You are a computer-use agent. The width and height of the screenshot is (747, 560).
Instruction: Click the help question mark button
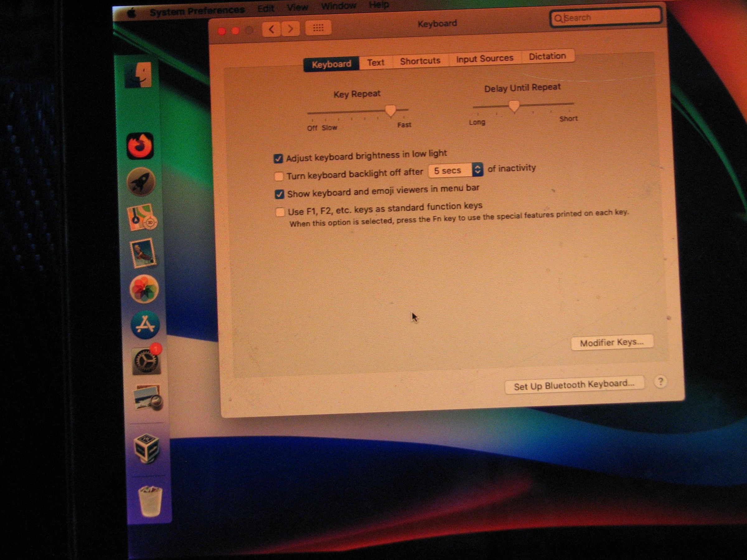[660, 382]
